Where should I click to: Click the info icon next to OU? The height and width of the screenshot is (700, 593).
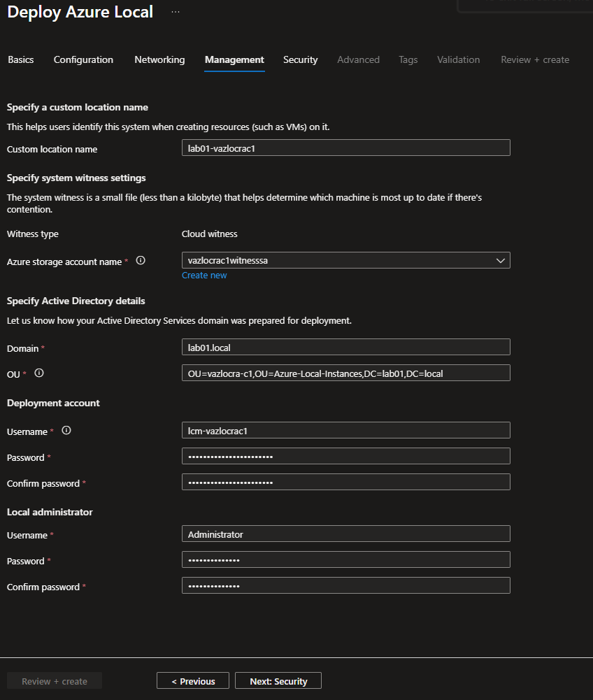click(39, 373)
